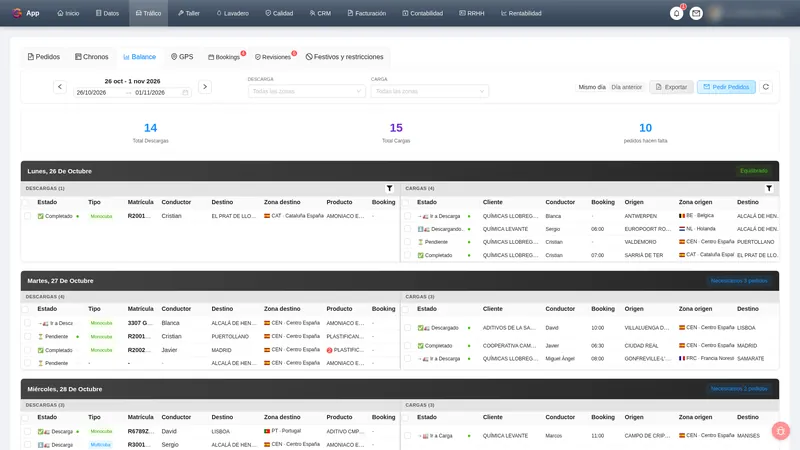This screenshot has height=450, width=800.
Task: Select the Balance tab
Action: 139,57
